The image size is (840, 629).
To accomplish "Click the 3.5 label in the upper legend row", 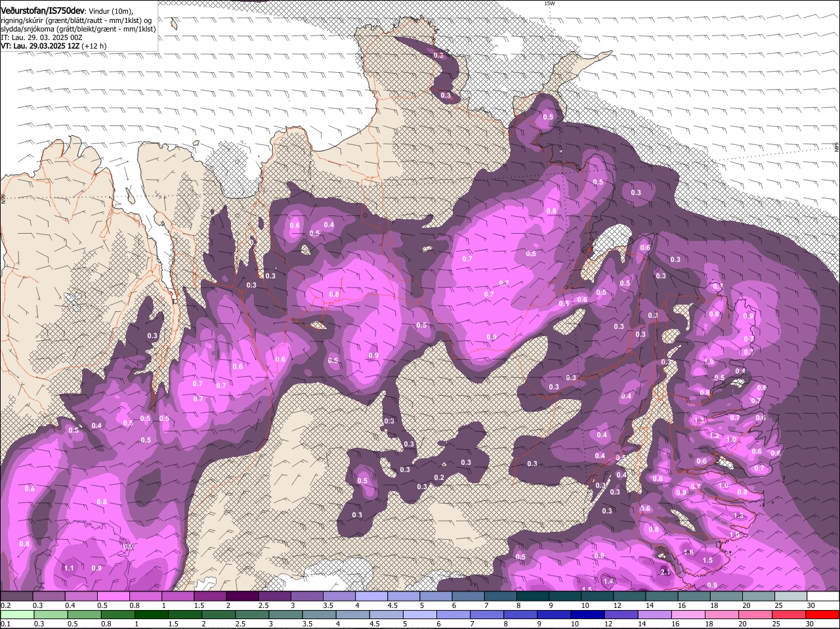I will tap(329, 605).
